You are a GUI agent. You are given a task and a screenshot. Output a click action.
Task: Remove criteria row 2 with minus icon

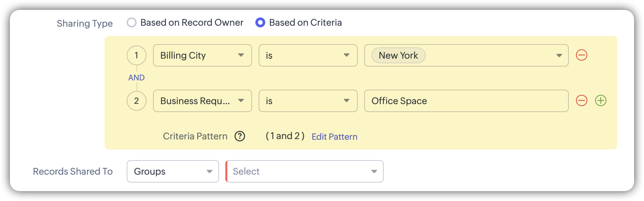click(x=581, y=100)
